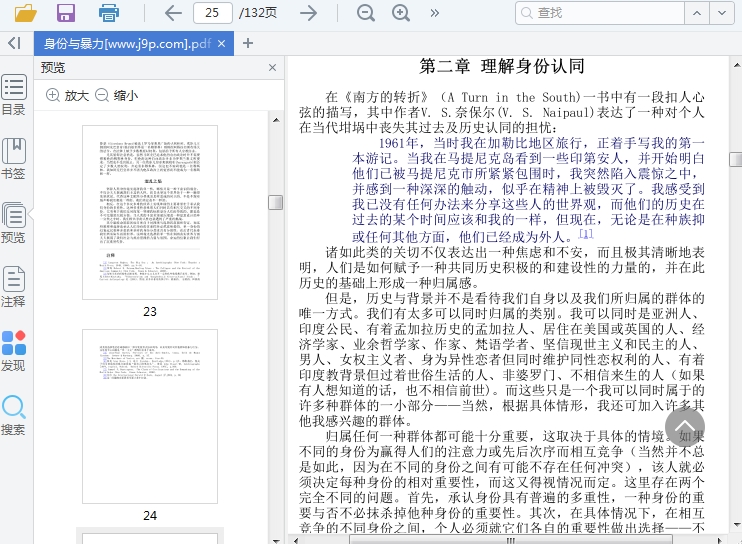The image size is (742, 544).
Task: Open the 发现 discover panel
Action: [14, 352]
